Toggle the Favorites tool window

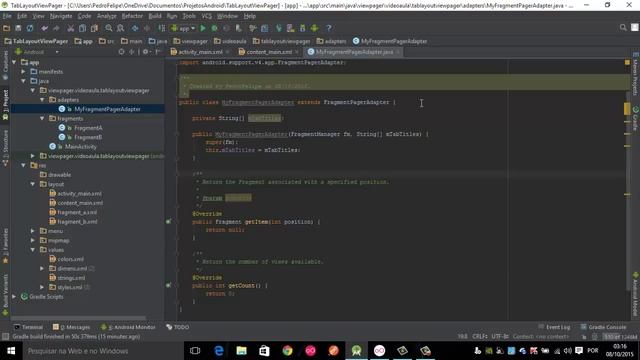[5, 246]
